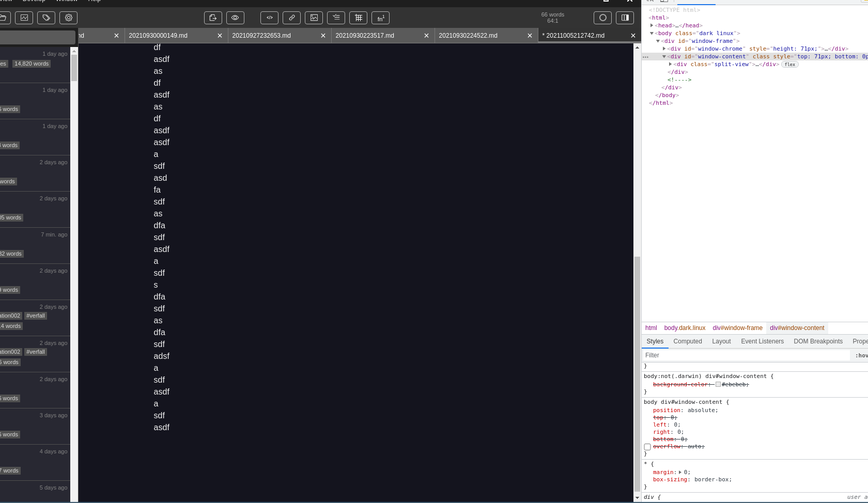
Task: Insert a table using the grid icon
Action: coord(359,18)
